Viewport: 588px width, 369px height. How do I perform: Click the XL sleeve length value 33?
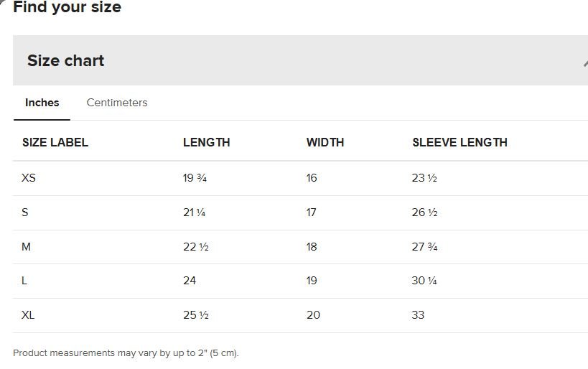418,315
